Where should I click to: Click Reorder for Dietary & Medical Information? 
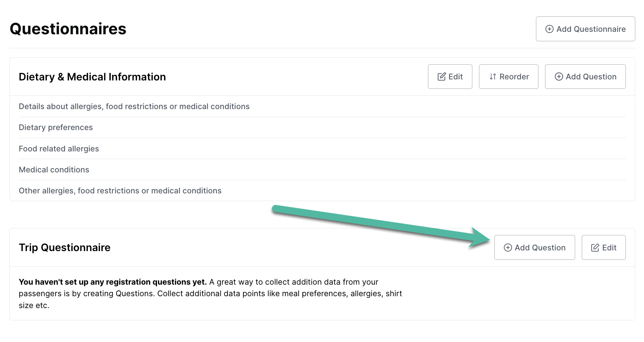508,77
